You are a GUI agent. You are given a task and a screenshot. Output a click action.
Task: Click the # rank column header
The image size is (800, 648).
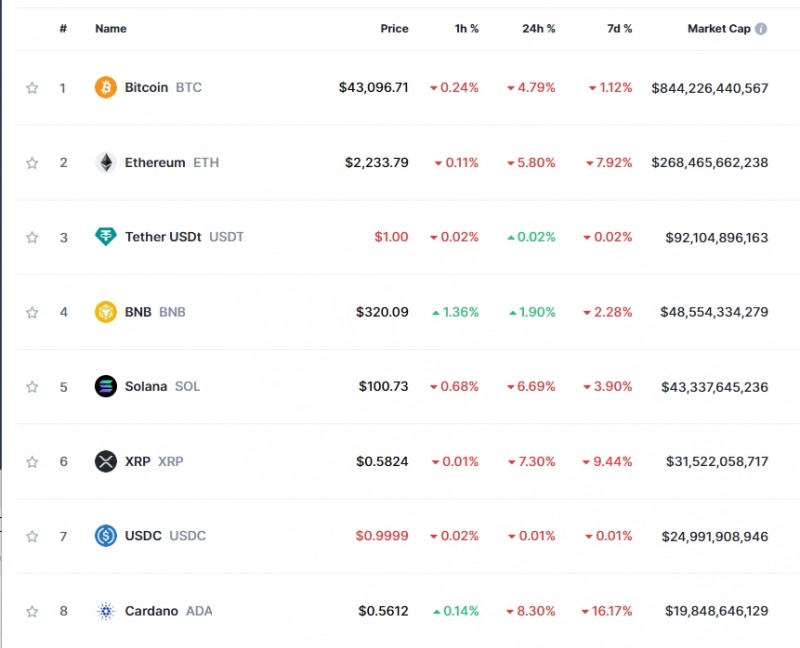coord(62,28)
